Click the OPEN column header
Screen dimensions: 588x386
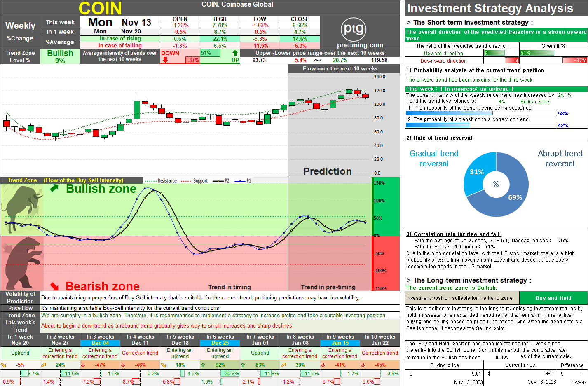(x=180, y=19)
